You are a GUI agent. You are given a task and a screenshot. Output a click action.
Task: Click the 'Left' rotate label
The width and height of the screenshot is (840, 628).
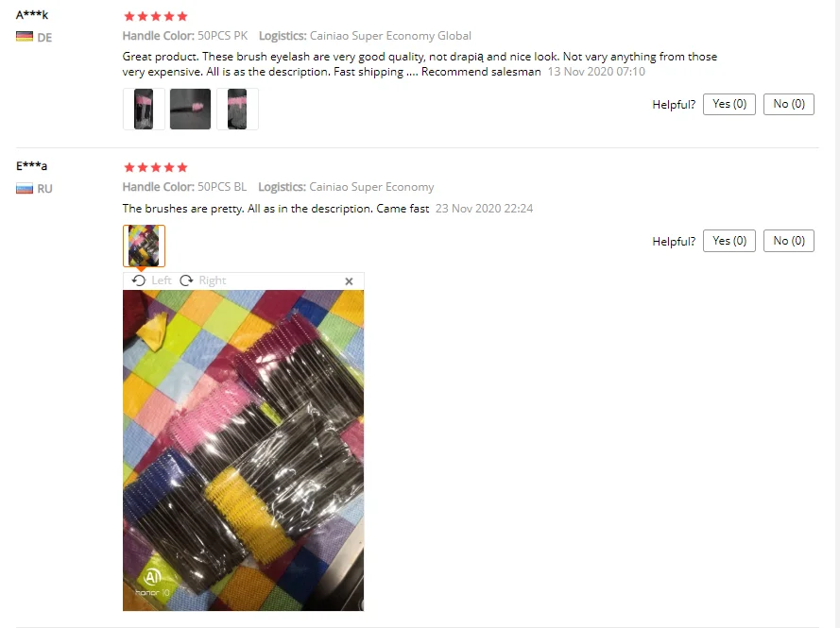tap(162, 280)
